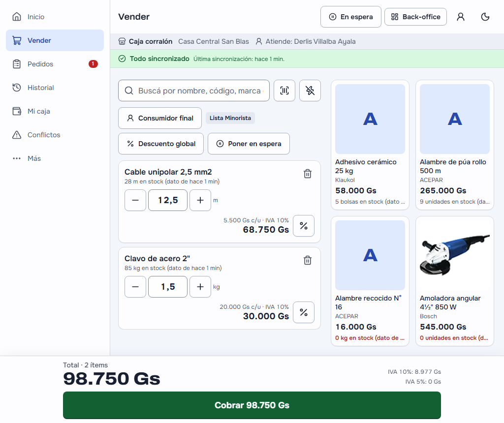The image size is (504, 423).
Task: Apply discount to Cable unipolar line
Action: (304, 226)
